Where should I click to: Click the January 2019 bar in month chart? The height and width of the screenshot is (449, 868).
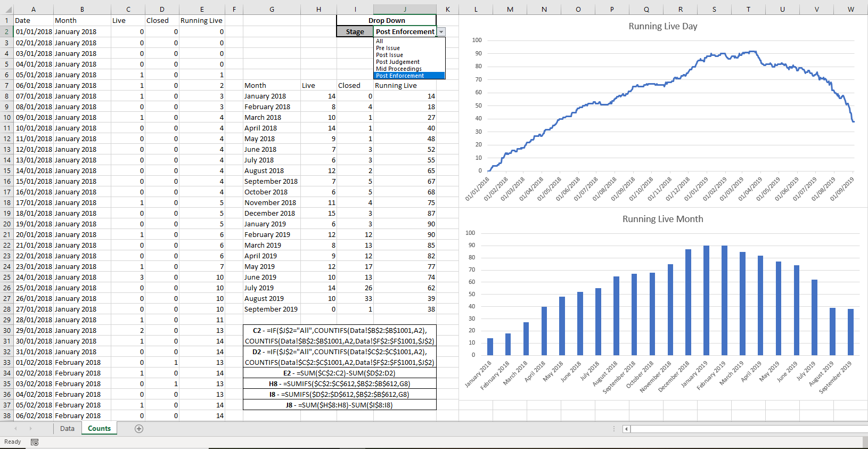point(706,300)
